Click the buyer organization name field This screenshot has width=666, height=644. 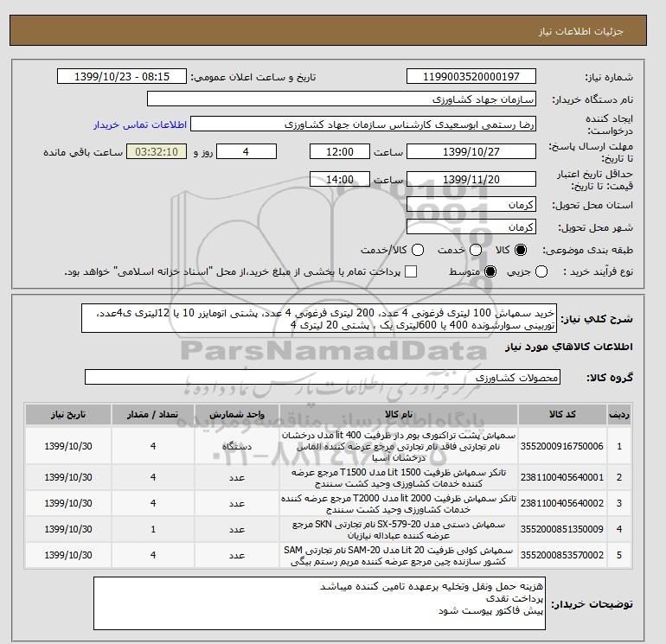[x=342, y=99]
